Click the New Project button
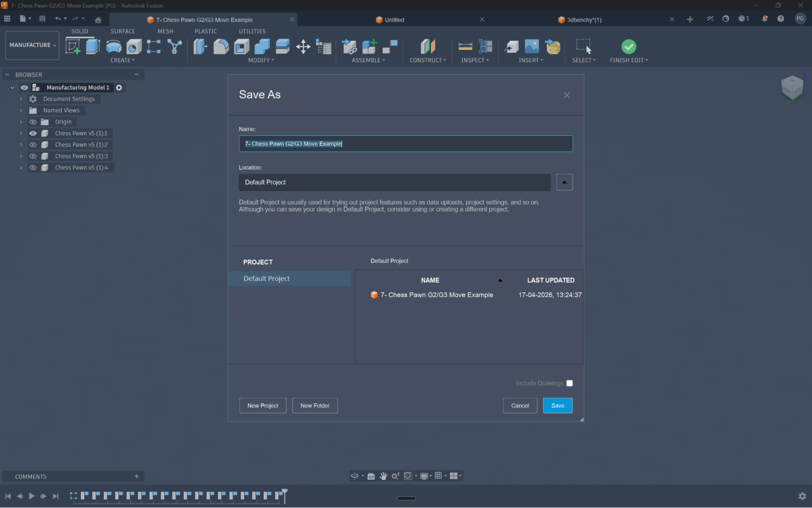This screenshot has height=508, width=812. [263, 406]
